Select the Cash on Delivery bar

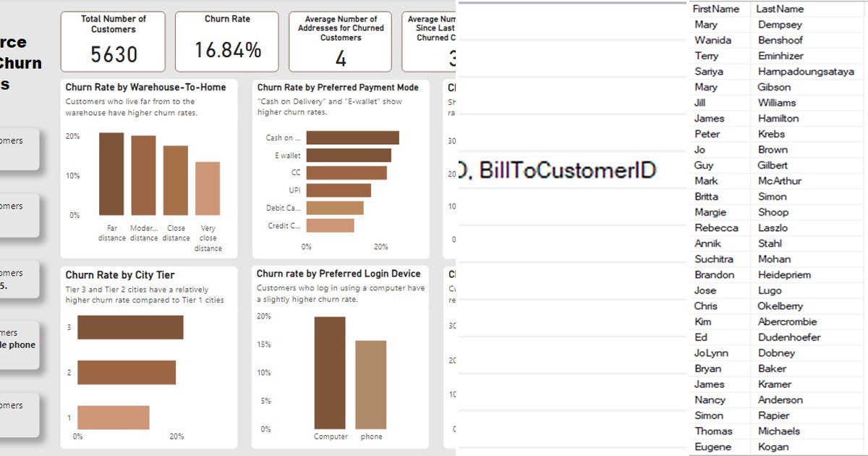(352, 136)
